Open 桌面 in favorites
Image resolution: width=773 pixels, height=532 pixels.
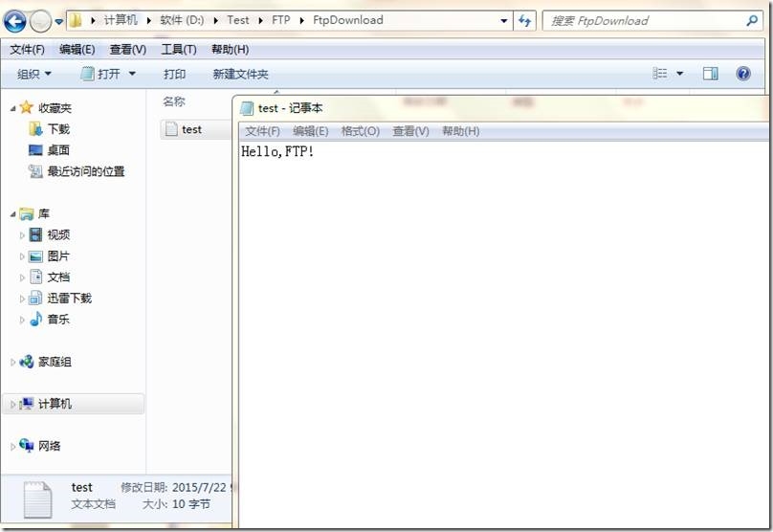[58, 150]
